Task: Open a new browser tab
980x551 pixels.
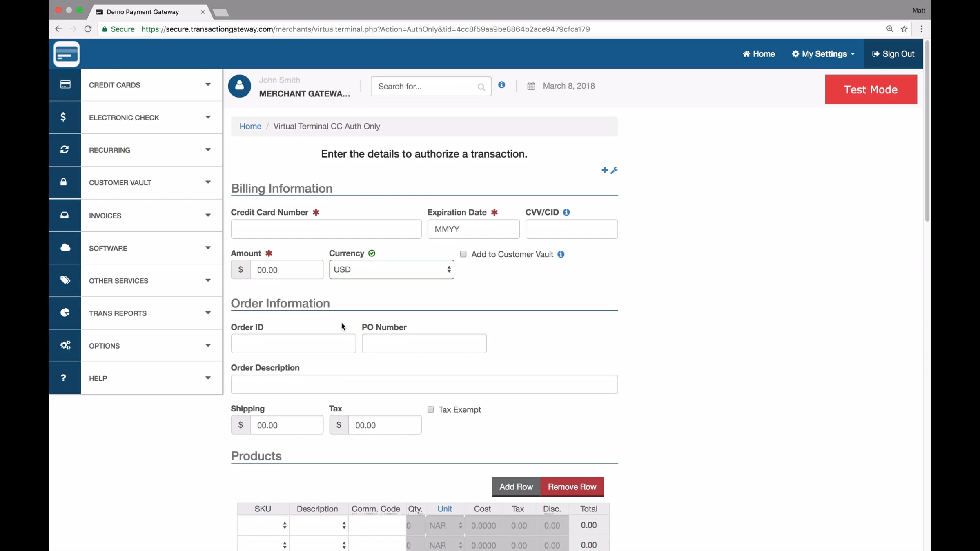Action: pyautogui.click(x=221, y=13)
